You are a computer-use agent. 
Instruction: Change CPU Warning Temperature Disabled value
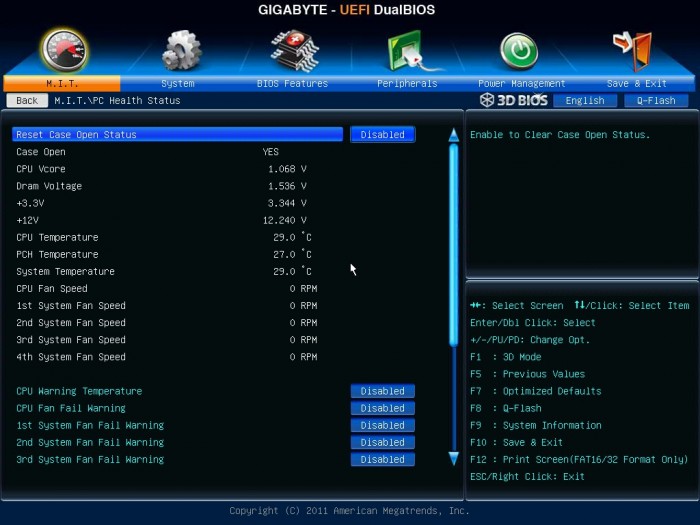point(383,391)
